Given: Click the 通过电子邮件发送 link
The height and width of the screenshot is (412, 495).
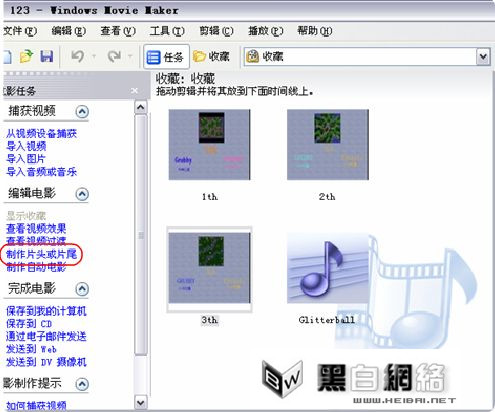Looking at the screenshot, I should [46, 336].
